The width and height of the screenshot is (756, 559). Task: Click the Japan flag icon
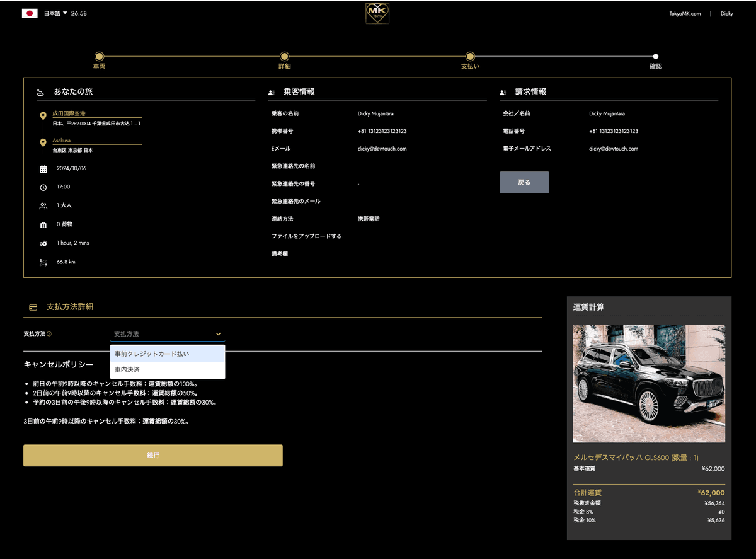tap(30, 13)
